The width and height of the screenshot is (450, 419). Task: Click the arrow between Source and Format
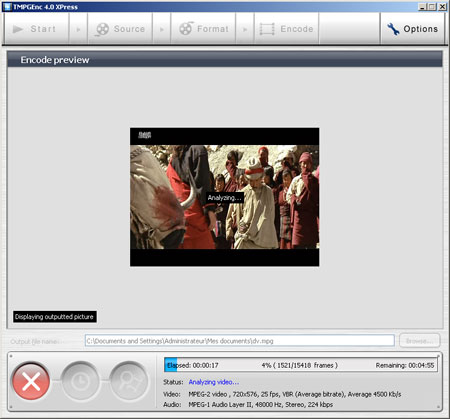point(162,30)
